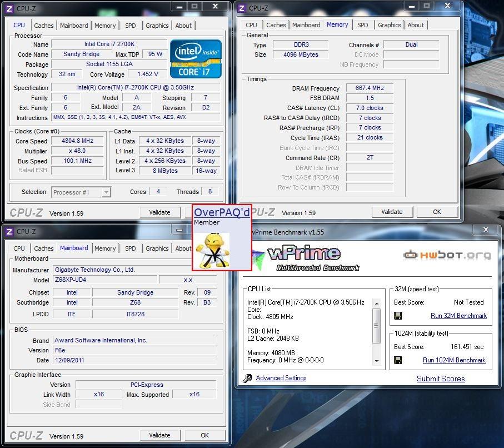Open Memory tab in top-left CPU-Z window
Viewport: 504px width, 448px height.
click(105, 26)
